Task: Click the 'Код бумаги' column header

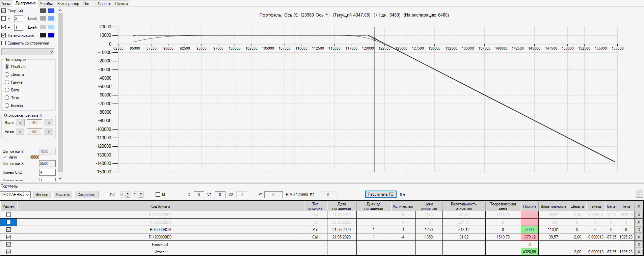Action: click(x=160, y=206)
